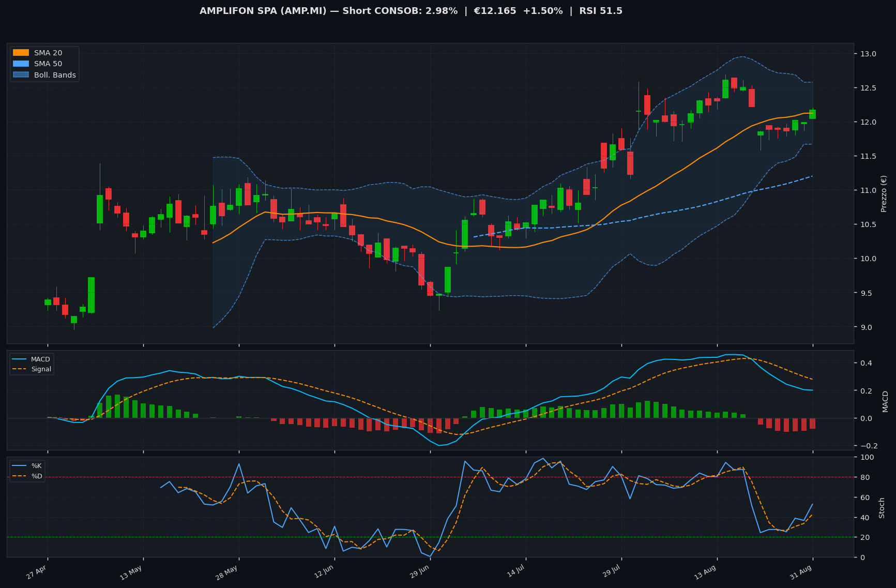896x588 pixels.
Task: Click the 12.5 price axis tick
Action: click(x=867, y=88)
